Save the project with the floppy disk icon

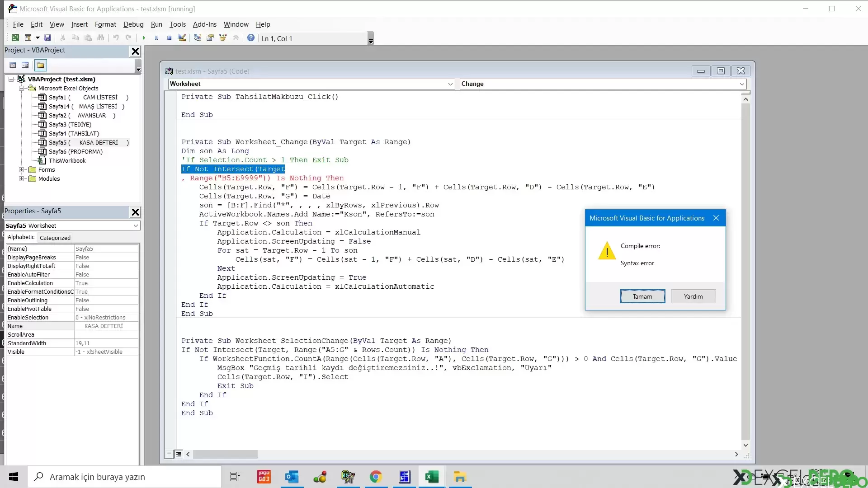pos(47,38)
